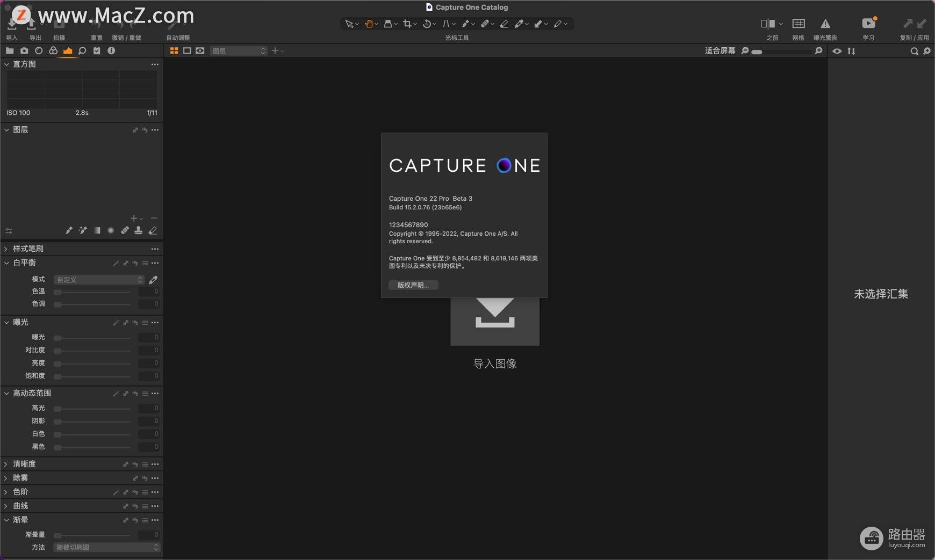Select the Annotation pencil cursor tool
Image resolution: width=935 pixels, height=560 pixels.
[558, 24]
